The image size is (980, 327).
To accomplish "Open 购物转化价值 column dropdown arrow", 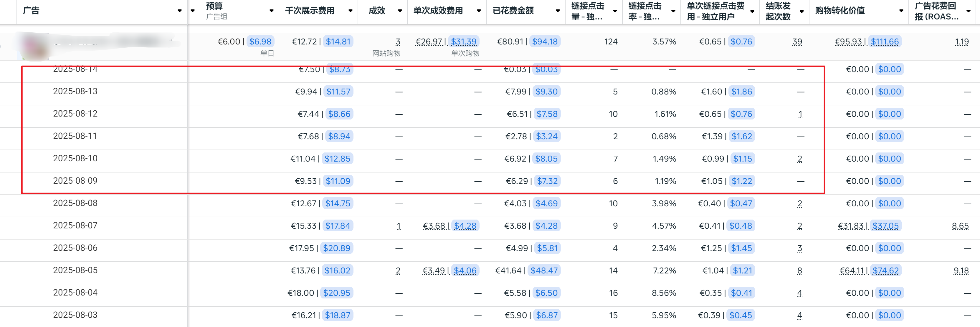I will click(x=901, y=11).
